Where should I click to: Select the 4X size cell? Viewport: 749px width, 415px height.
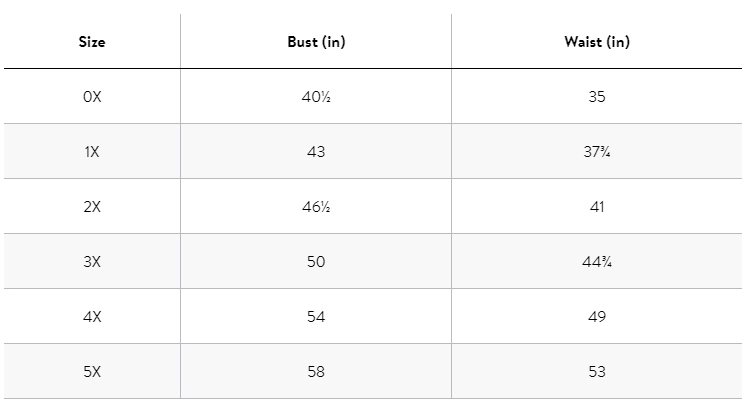(x=92, y=317)
